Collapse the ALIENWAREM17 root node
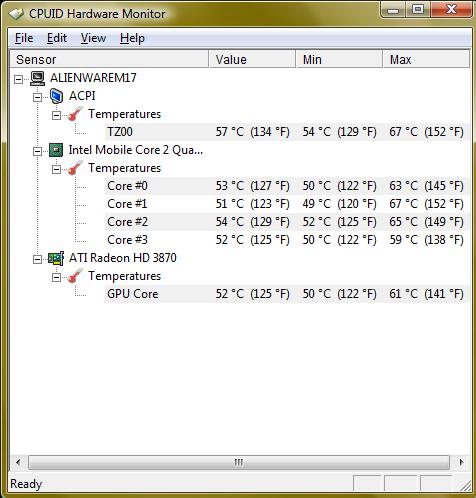This screenshot has height=498, width=476. click(x=19, y=79)
